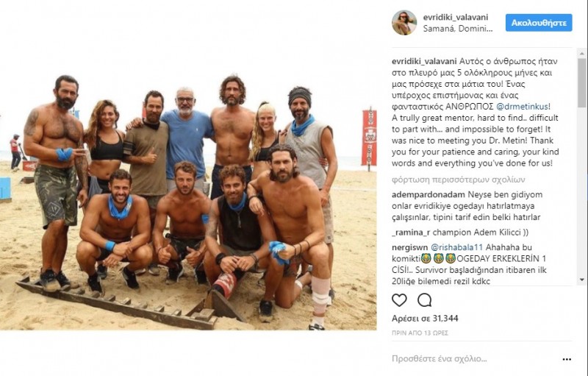The height and width of the screenshot is (376, 588).
Task: Click the comments scrollbar down arrow
Action: [x=581, y=280]
